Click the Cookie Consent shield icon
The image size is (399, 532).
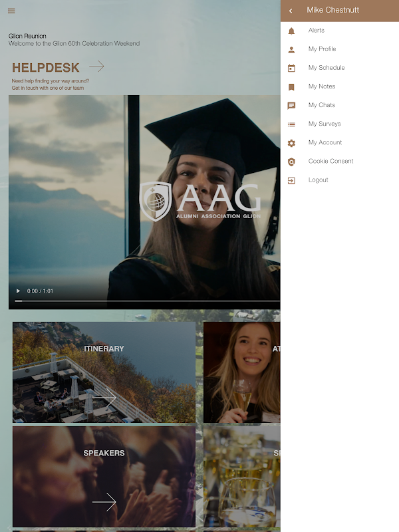pyautogui.click(x=291, y=162)
